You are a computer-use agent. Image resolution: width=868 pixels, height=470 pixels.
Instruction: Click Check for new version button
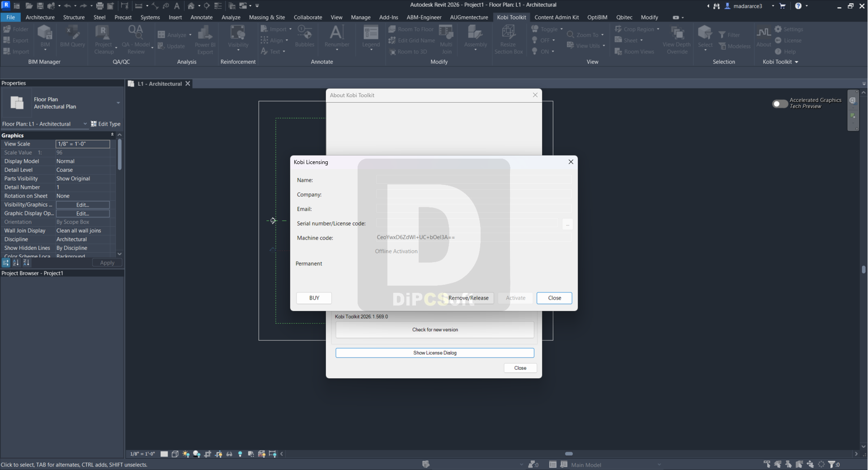tap(435, 329)
